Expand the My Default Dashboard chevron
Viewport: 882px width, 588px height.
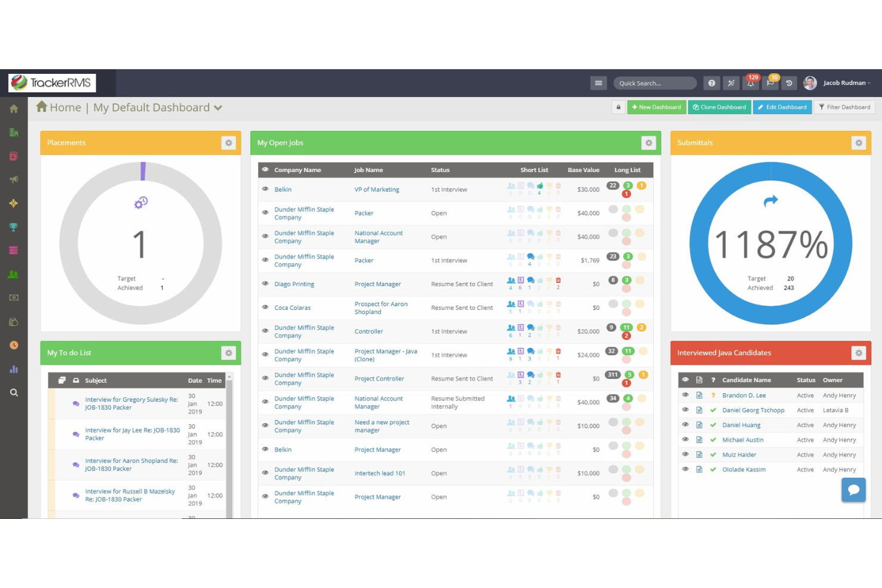pos(218,108)
